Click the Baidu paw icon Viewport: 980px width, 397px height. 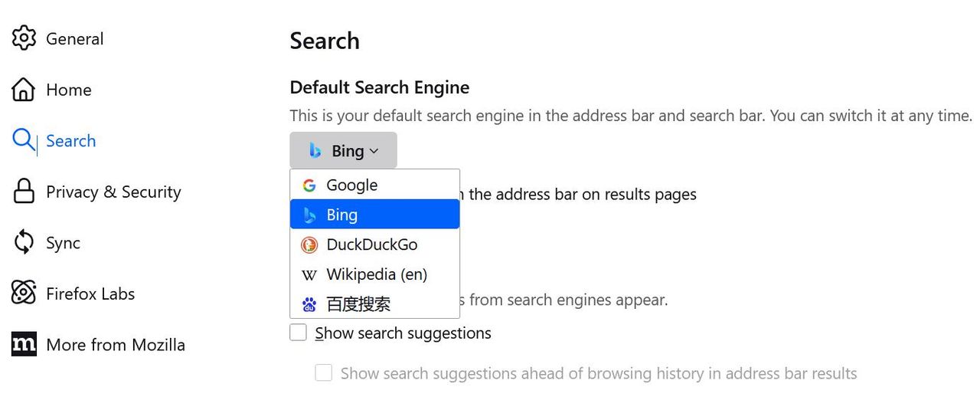(309, 305)
